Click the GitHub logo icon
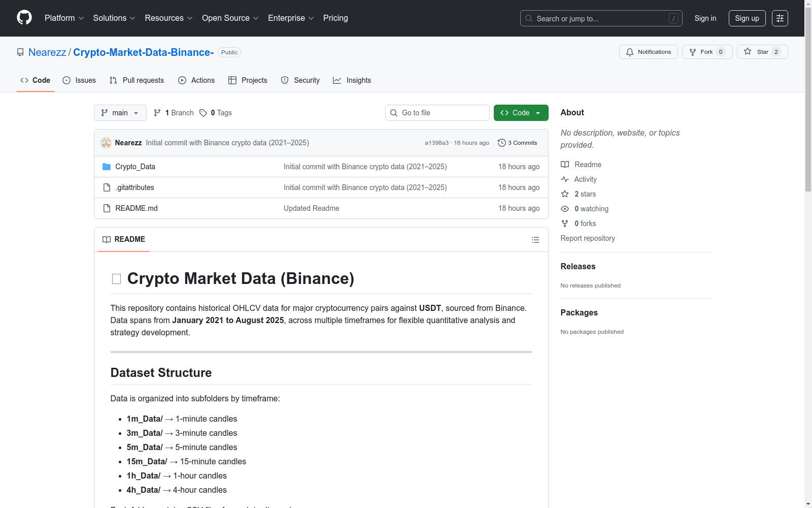The width and height of the screenshot is (812, 508). tap(24, 18)
